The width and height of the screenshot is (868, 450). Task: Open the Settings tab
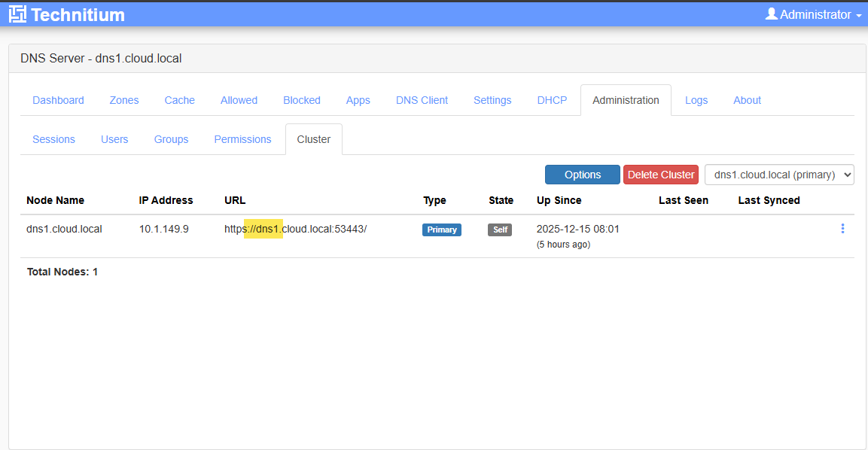pyautogui.click(x=492, y=99)
